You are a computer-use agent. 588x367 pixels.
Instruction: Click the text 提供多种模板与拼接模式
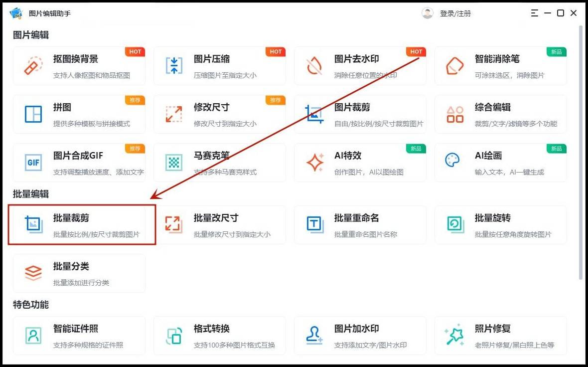(92, 124)
